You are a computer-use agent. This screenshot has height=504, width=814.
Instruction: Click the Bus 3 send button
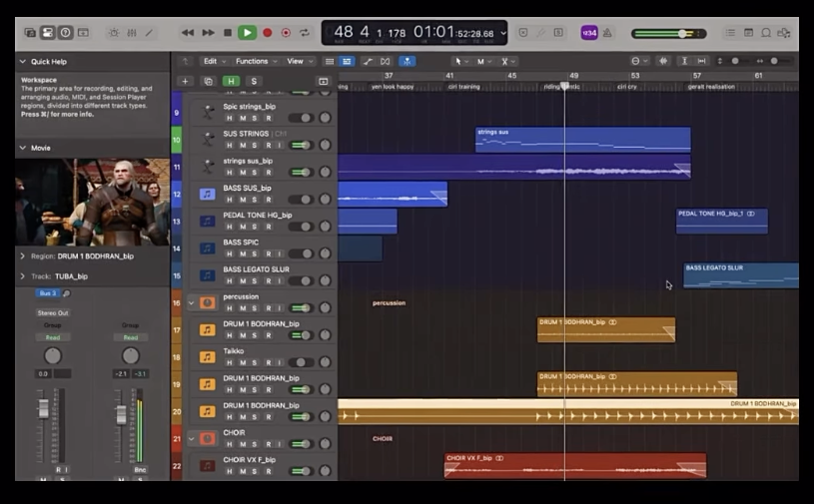[x=47, y=293]
